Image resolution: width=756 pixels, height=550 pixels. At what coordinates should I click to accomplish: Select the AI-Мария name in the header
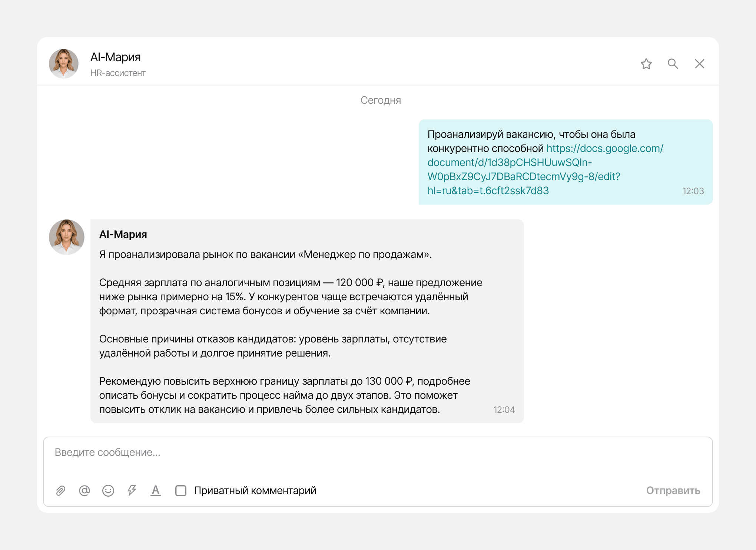116,57
